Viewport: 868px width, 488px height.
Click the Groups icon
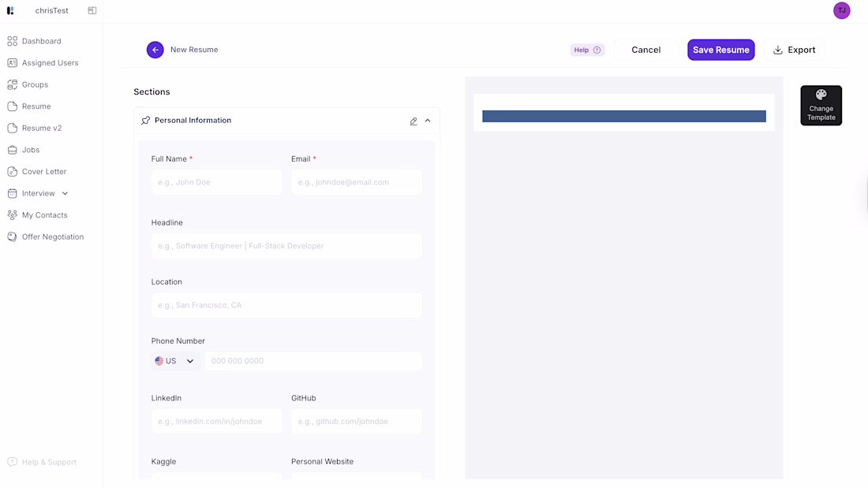(x=12, y=84)
